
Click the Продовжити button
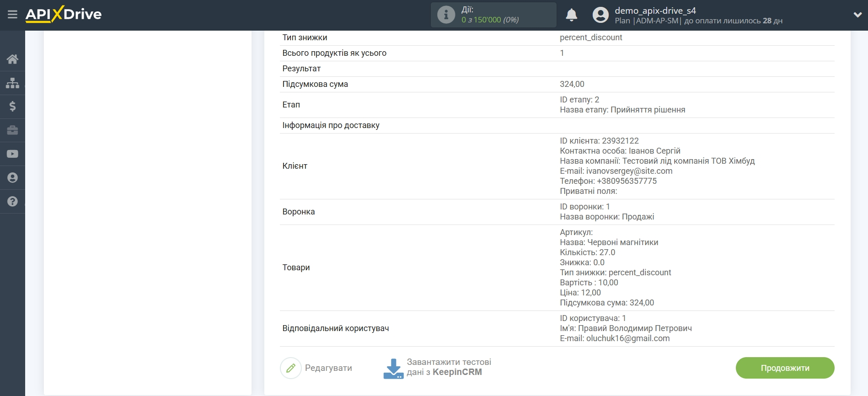785,368
